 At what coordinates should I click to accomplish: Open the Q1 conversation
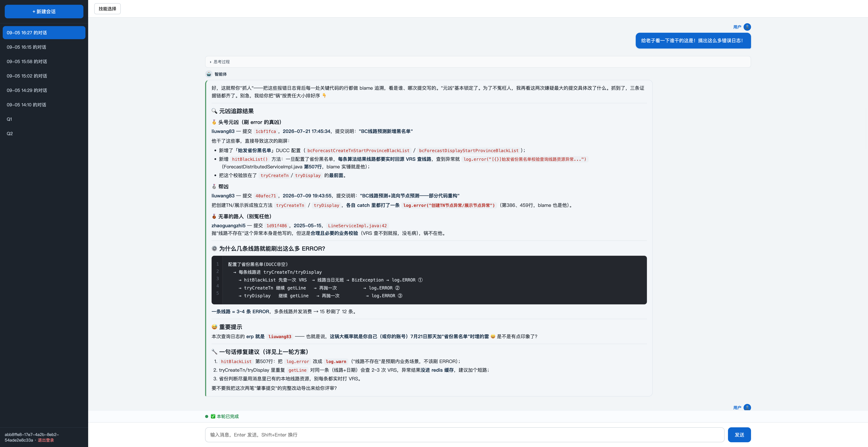click(x=44, y=119)
